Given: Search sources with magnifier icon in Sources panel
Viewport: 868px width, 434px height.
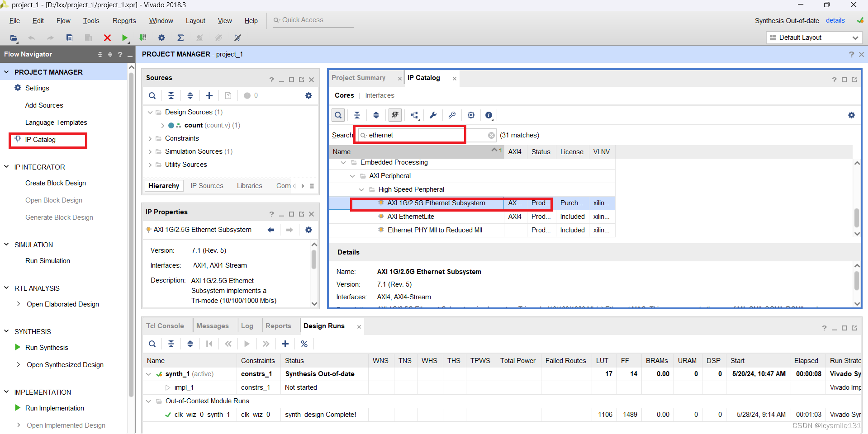Looking at the screenshot, I should click(152, 95).
